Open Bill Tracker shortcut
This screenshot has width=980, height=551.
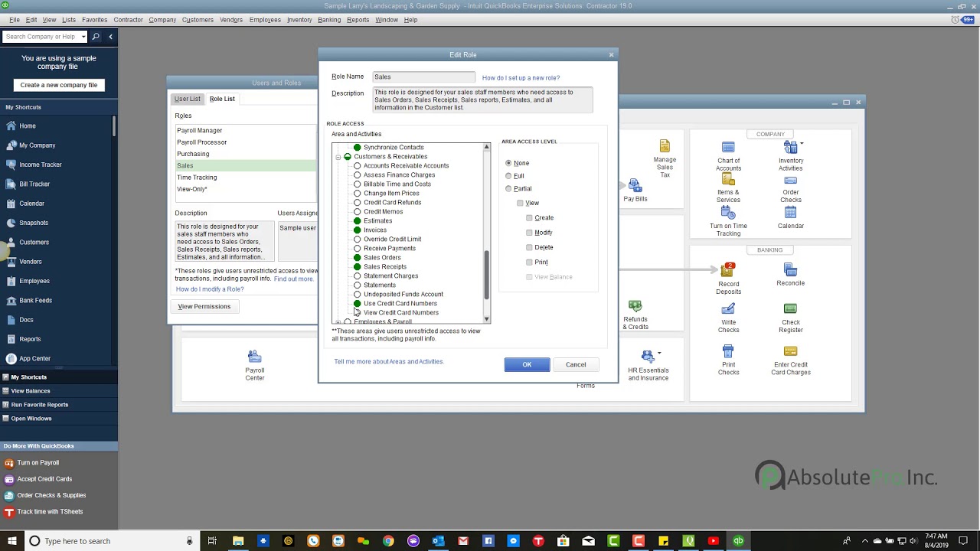point(34,184)
